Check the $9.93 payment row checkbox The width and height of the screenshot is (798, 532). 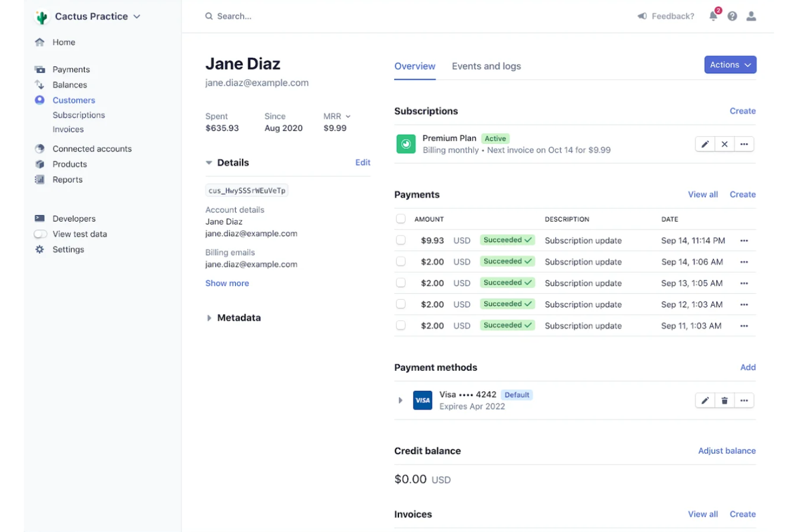pyautogui.click(x=401, y=240)
